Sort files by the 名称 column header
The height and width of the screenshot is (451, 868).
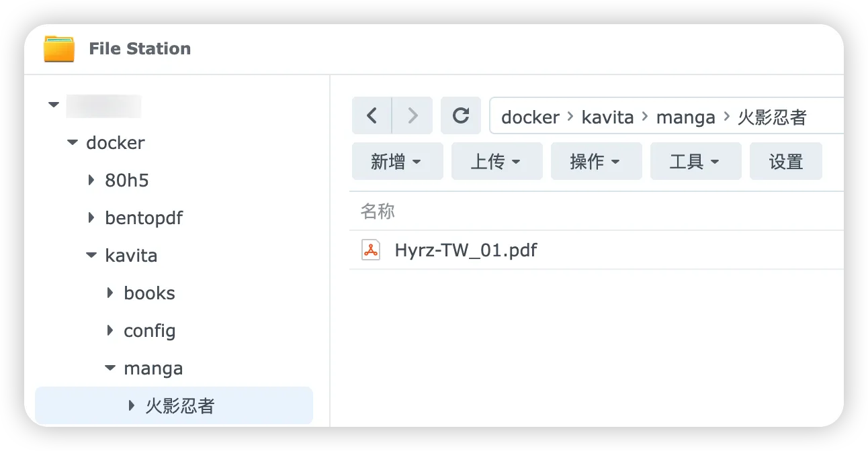[378, 211]
